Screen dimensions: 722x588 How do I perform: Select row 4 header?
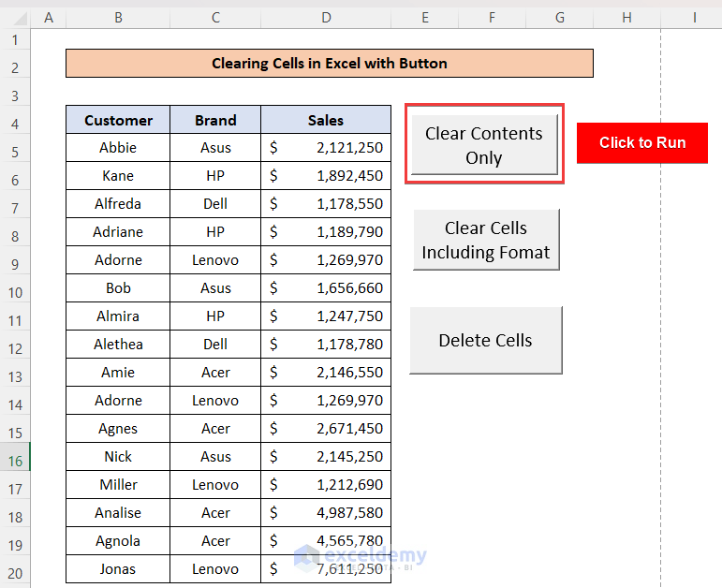15,124
